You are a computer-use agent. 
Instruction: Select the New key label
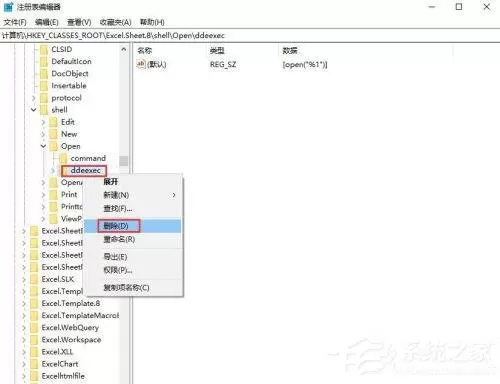click(x=69, y=134)
